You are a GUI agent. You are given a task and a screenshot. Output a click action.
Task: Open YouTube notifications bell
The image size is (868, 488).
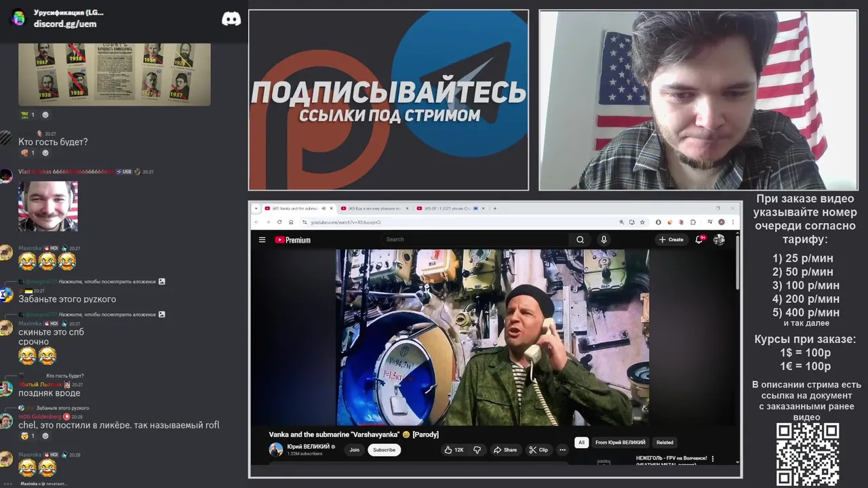(699, 239)
